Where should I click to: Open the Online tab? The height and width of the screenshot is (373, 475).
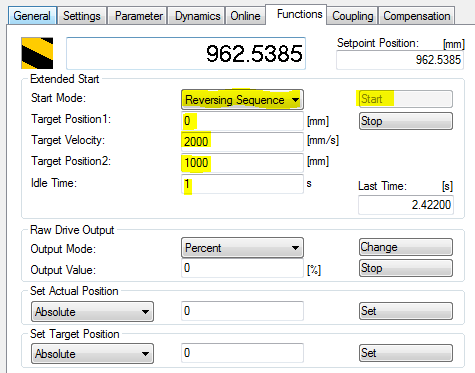click(245, 16)
